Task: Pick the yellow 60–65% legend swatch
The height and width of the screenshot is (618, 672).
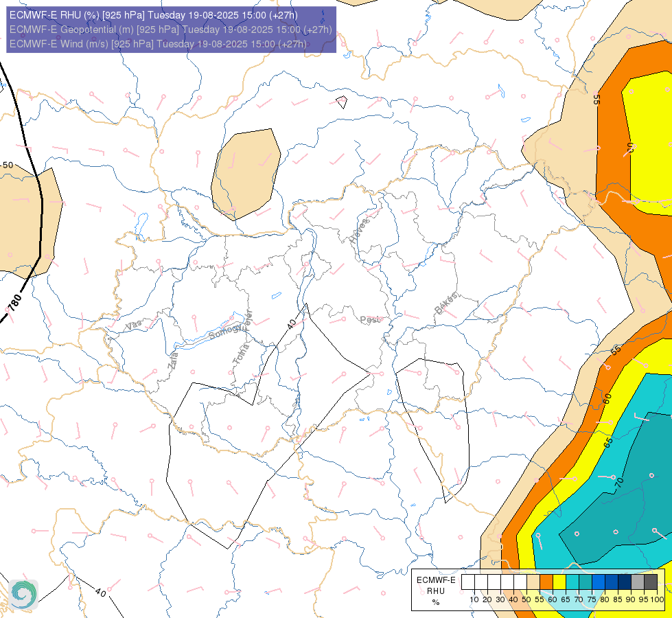Action: [x=559, y=582]
